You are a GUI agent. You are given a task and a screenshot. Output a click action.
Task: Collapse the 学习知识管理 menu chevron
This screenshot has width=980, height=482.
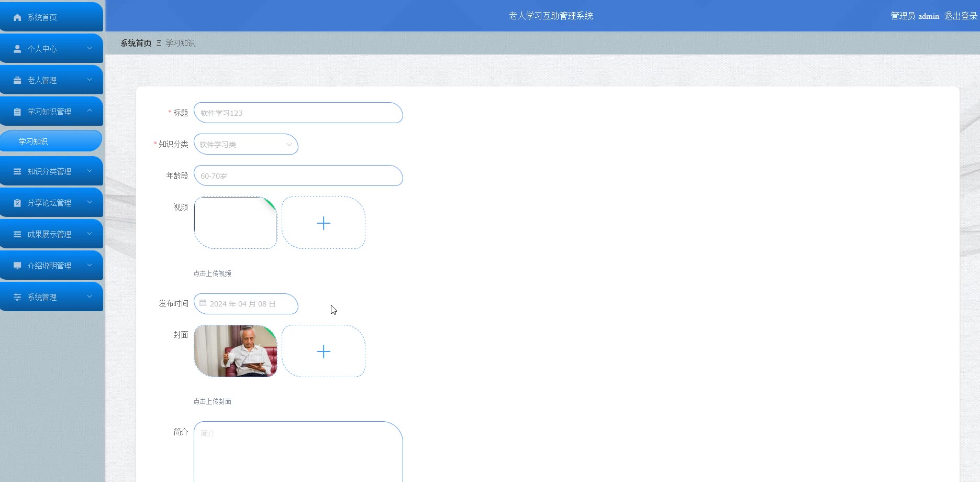[90, 111]
